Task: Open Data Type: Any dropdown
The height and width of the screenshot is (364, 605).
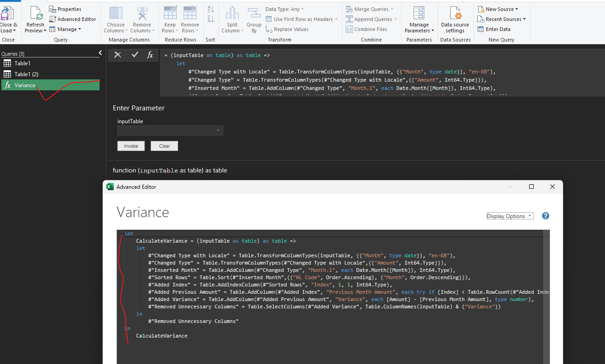Action: click(284, 9)
